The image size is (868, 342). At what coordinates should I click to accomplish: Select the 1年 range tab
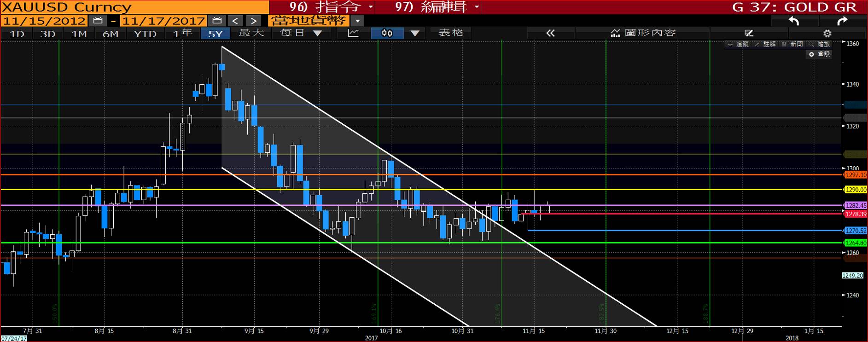(x=182, y=34)
